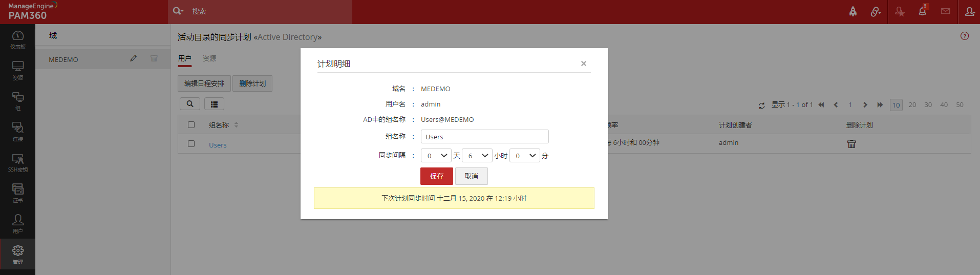Open the Users group link

pyautogui.click(x=218, y=145)
